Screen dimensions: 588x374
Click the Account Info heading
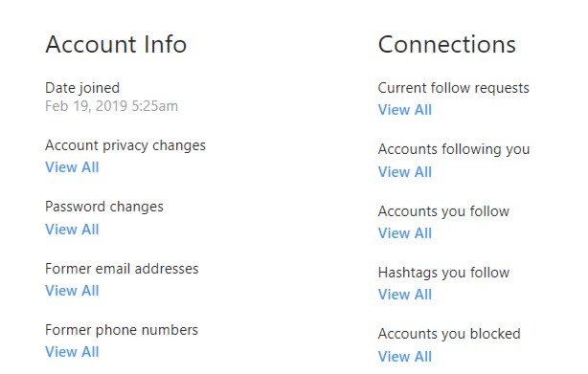tap(116, 44)
